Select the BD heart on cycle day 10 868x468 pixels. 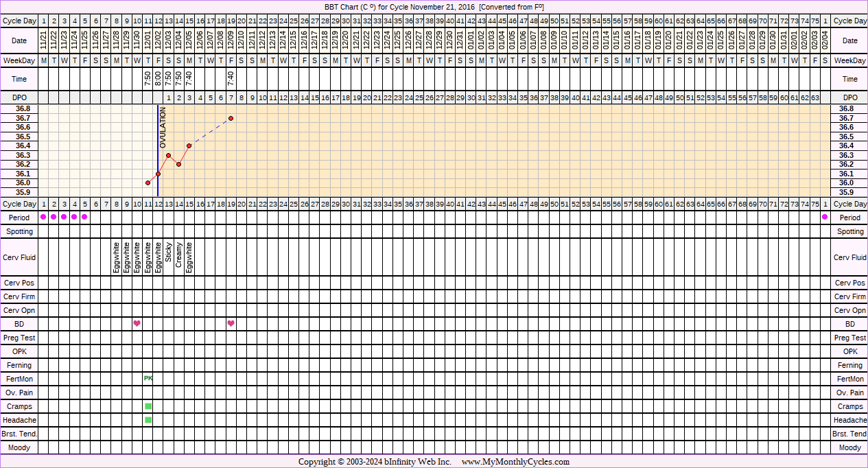tap(137, 324)
